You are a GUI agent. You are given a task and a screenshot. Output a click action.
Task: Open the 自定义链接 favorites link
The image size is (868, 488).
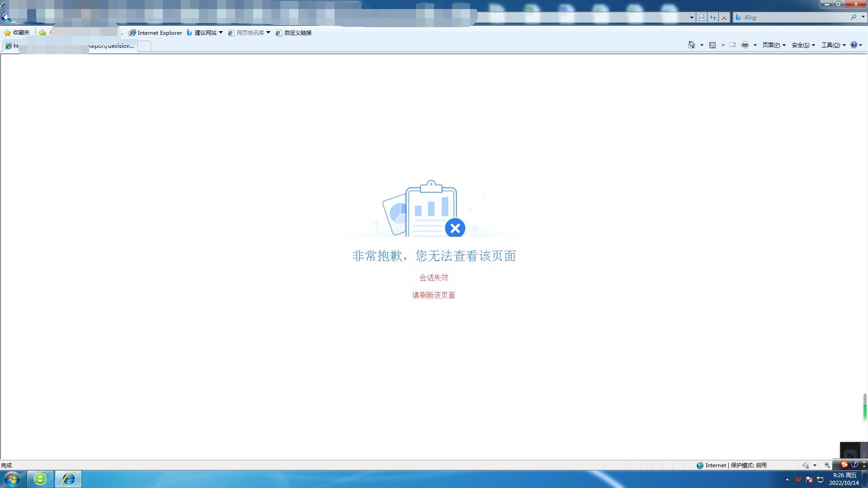(293, 33)
